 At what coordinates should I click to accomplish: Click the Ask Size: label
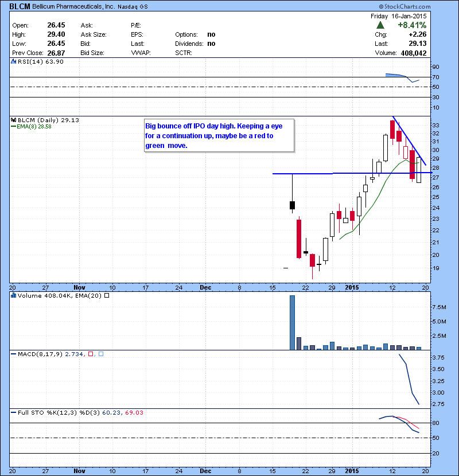coord(94,34)
